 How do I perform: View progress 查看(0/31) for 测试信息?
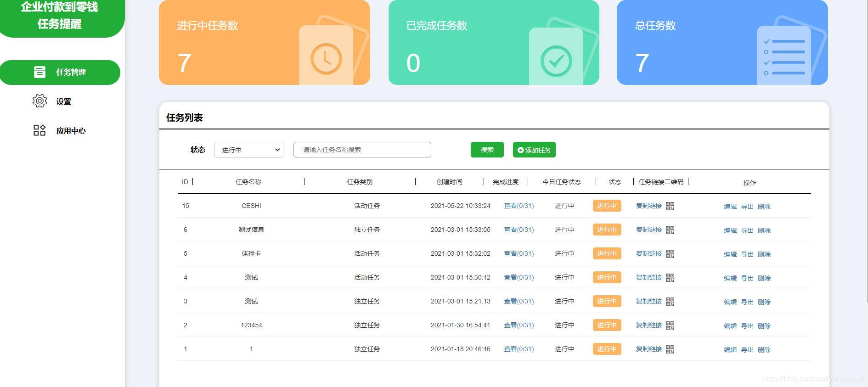519,230
